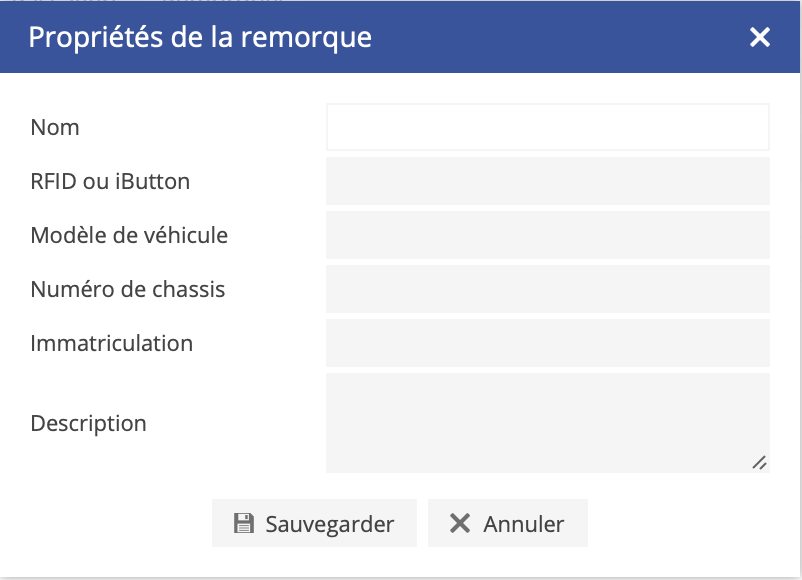The height and width of the screenshot is (580, 802).
Task: Click the RFID ou iButton label
Action: pyautogui.click(x=110, y=182)
